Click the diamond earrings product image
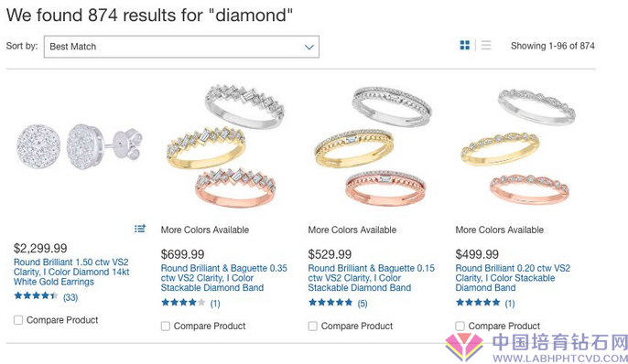 (x=80, y=146)
